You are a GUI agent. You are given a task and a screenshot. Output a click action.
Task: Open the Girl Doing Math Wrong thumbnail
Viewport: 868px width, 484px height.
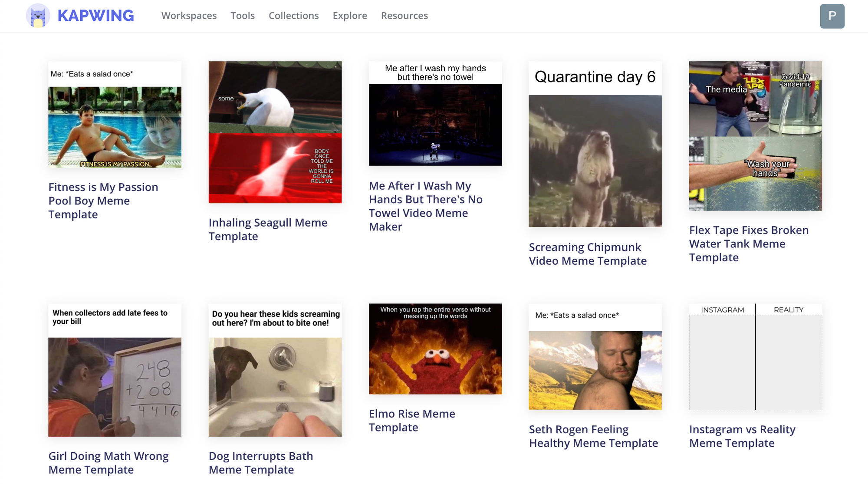[115, 370]
